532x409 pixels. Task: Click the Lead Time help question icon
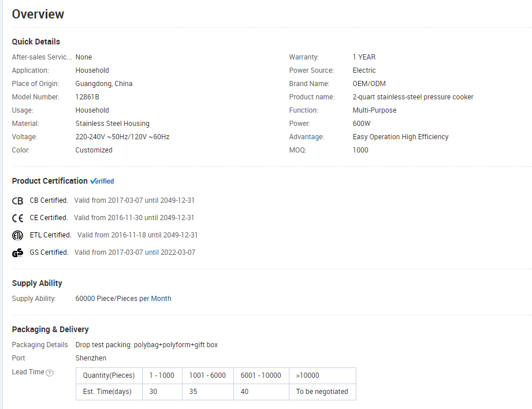[x=50, y=373]
